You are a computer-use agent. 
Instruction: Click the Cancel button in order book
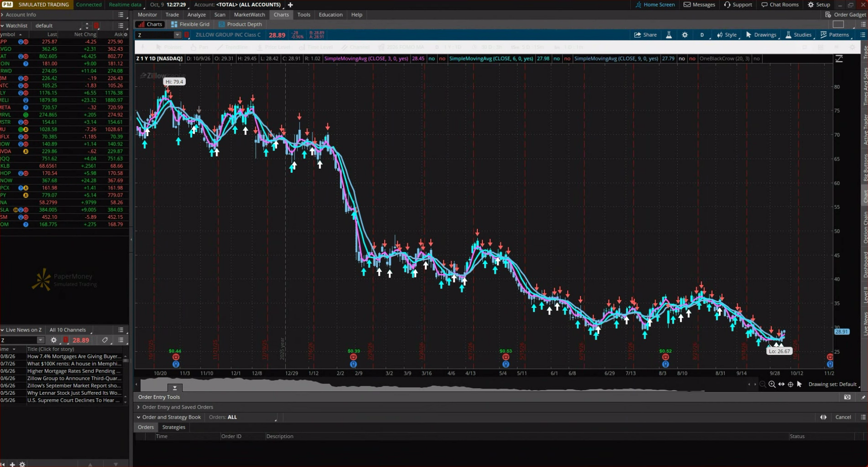pyautogui.click(x=843, y=417)
